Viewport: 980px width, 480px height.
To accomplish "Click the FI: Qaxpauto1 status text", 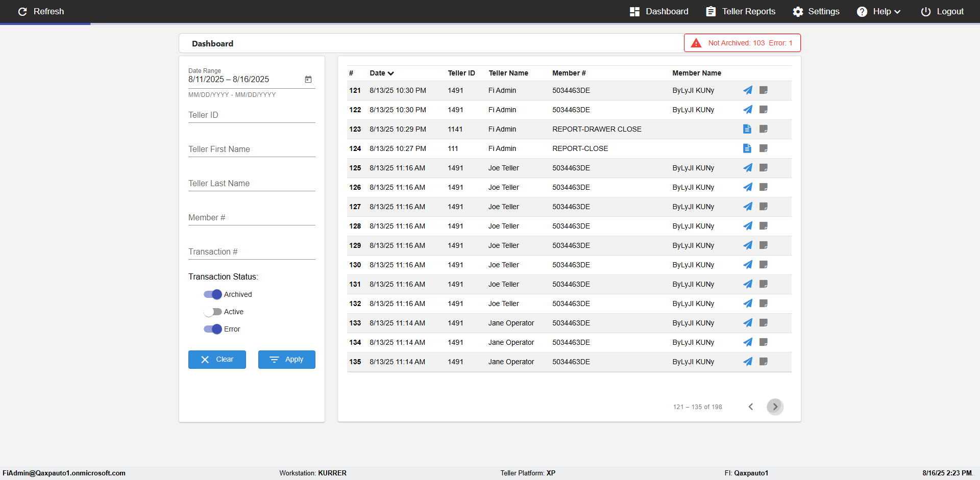I will click(x=746, y=473).
